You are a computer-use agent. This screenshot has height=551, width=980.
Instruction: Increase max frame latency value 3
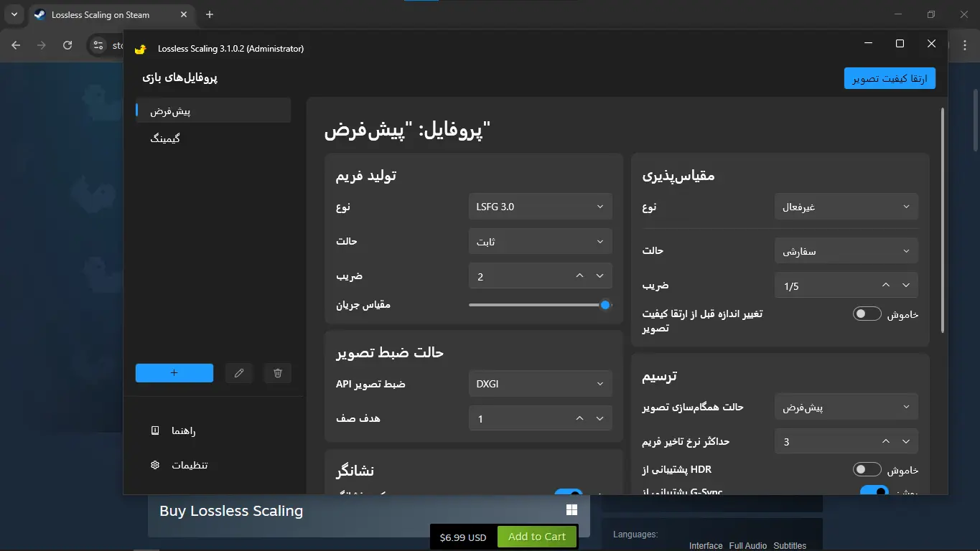click(886, 441)
